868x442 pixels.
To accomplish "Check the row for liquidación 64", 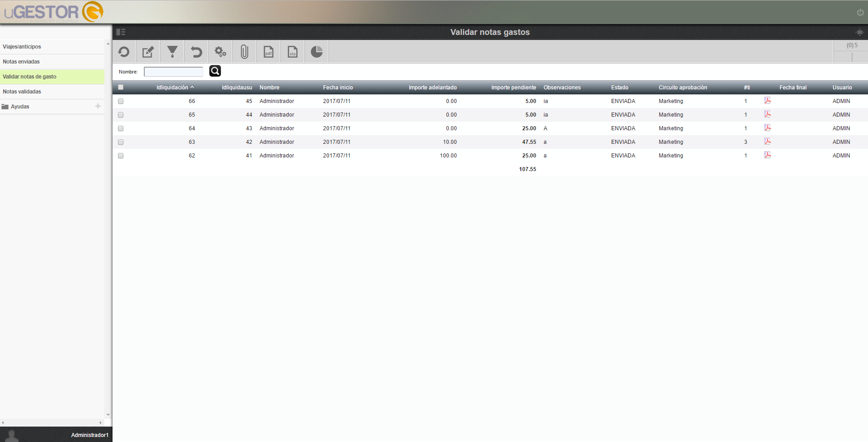I will click(x=121, y=128).
